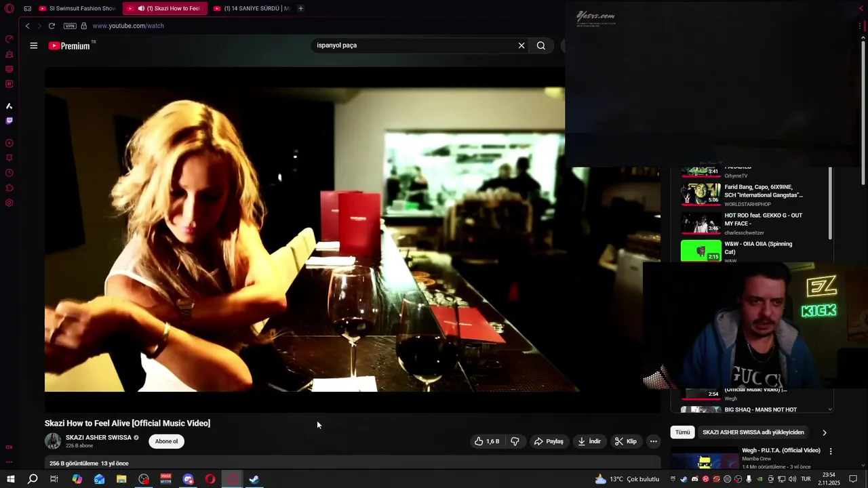This screenshot has width=868, height=488.
Task: Open clock showing 23:54
Action: (x=829, y=479)
